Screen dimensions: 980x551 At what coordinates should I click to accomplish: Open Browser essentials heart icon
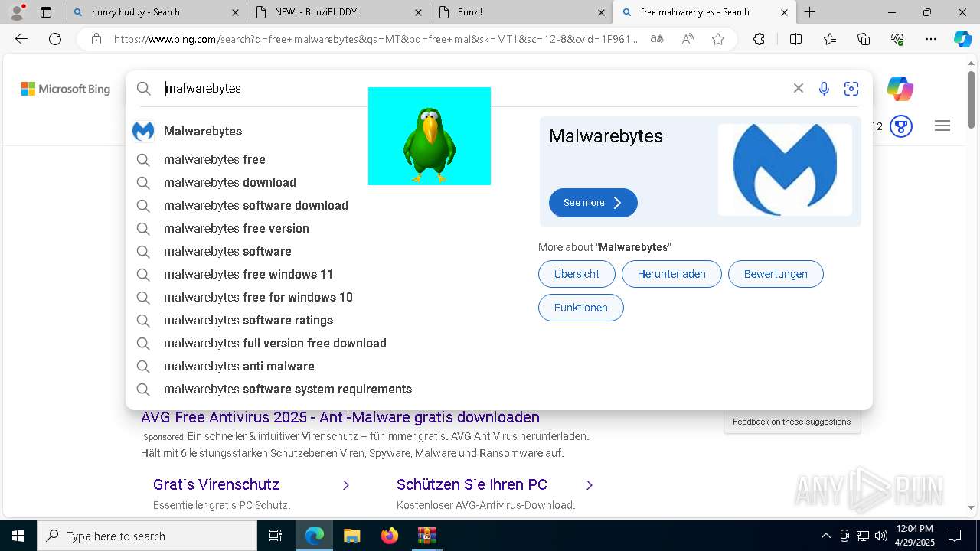(897, 39)
